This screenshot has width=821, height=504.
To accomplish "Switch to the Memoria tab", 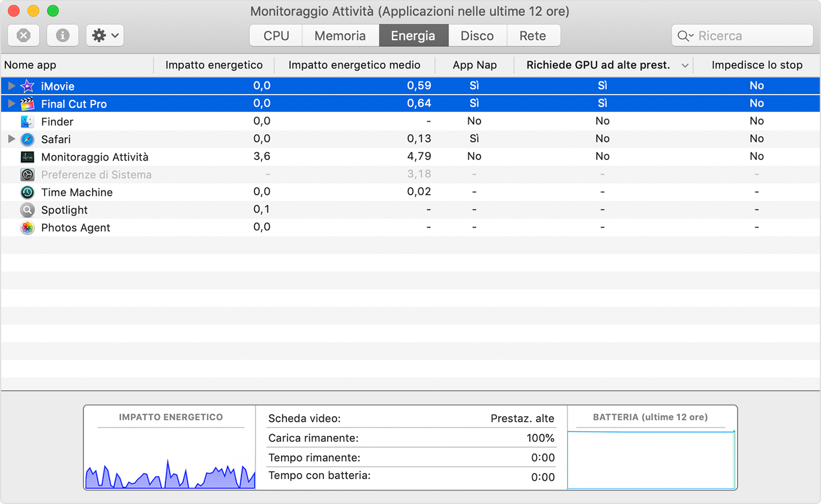I will [340, 36].
